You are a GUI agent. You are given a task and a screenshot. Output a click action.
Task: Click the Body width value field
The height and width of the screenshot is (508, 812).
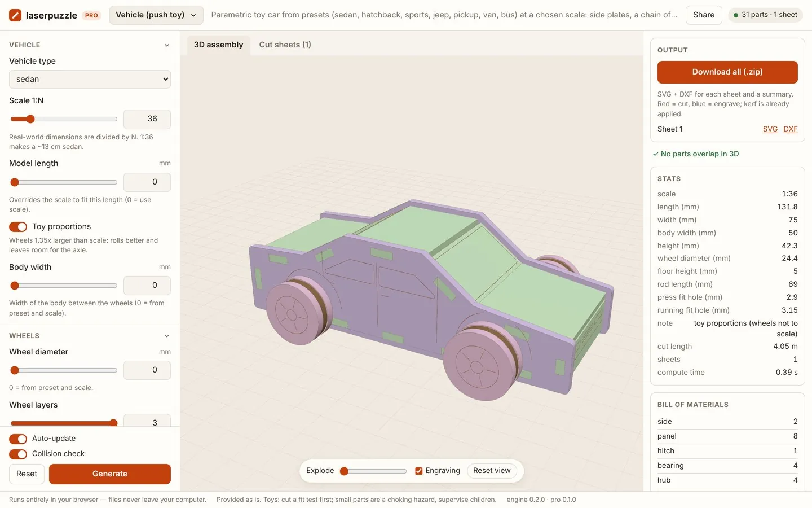[x=147, y=286]
